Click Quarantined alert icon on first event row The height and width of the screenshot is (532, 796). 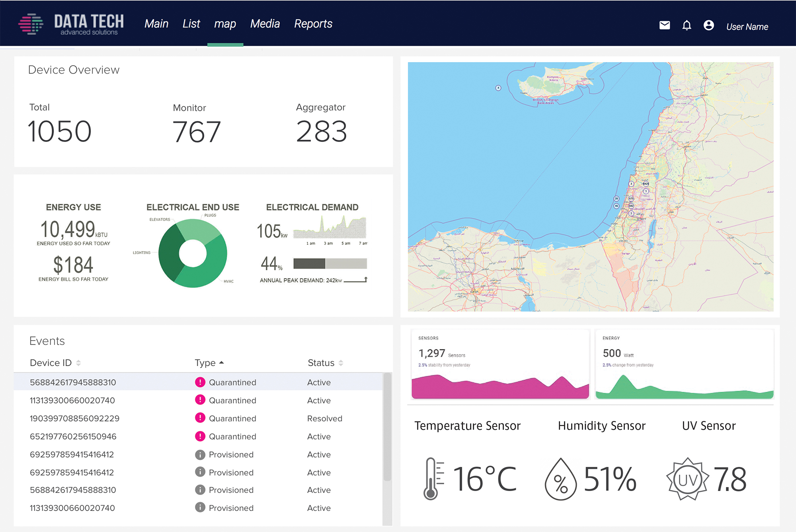click(200, 382)
